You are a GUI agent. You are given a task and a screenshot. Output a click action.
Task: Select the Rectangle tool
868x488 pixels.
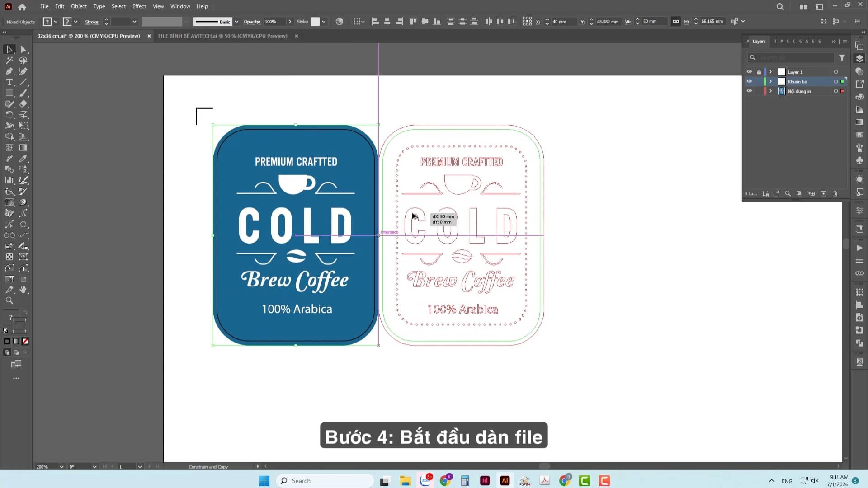(9, 93)
